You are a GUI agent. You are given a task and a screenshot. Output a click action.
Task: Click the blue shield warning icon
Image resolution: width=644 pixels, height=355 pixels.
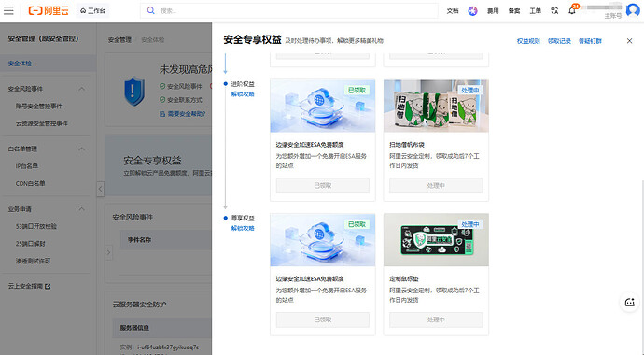(x=134, y=92)
